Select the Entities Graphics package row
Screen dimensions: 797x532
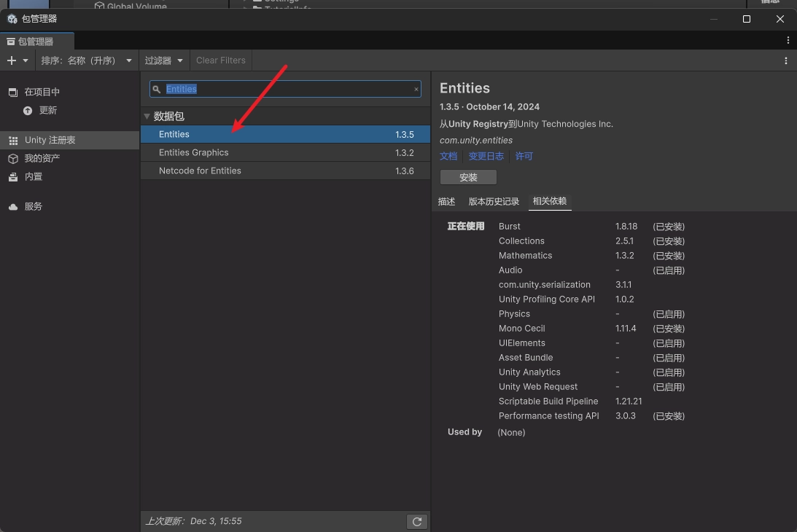pos(285,152)
